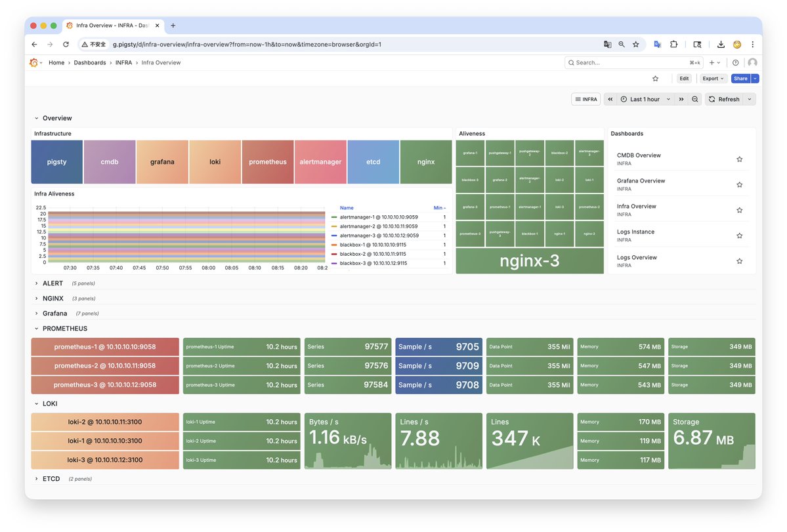Click the grafana infrastructure tile
787x532 pixels.
(162, 162)
